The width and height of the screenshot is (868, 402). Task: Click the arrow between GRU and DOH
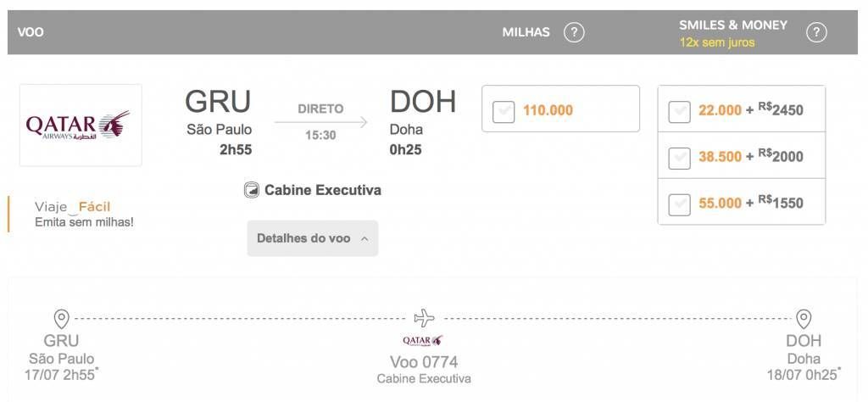pos(320,122)
